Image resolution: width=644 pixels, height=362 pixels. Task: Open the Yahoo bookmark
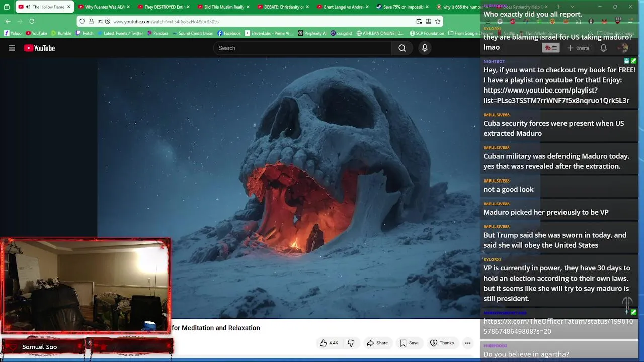pyautogui.click(x=13, y=33)
